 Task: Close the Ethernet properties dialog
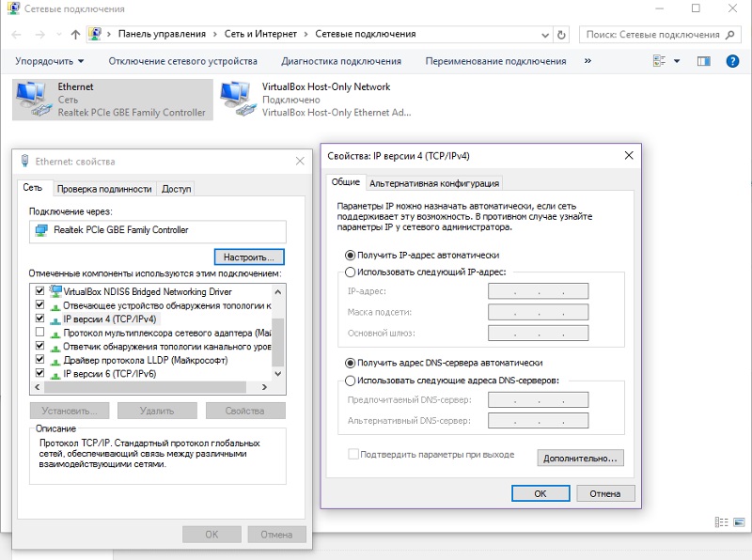click(300, 161)
